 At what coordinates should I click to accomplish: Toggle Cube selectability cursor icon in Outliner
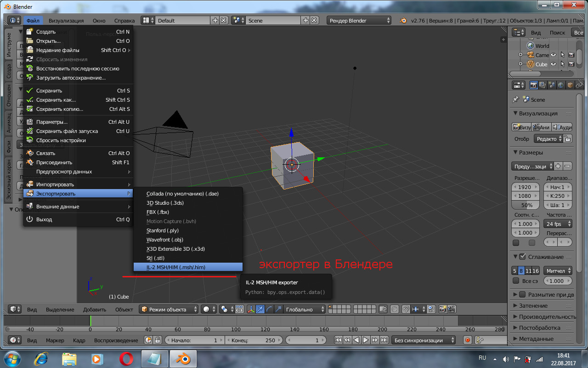pyautogui.click(x=563, y=64)
